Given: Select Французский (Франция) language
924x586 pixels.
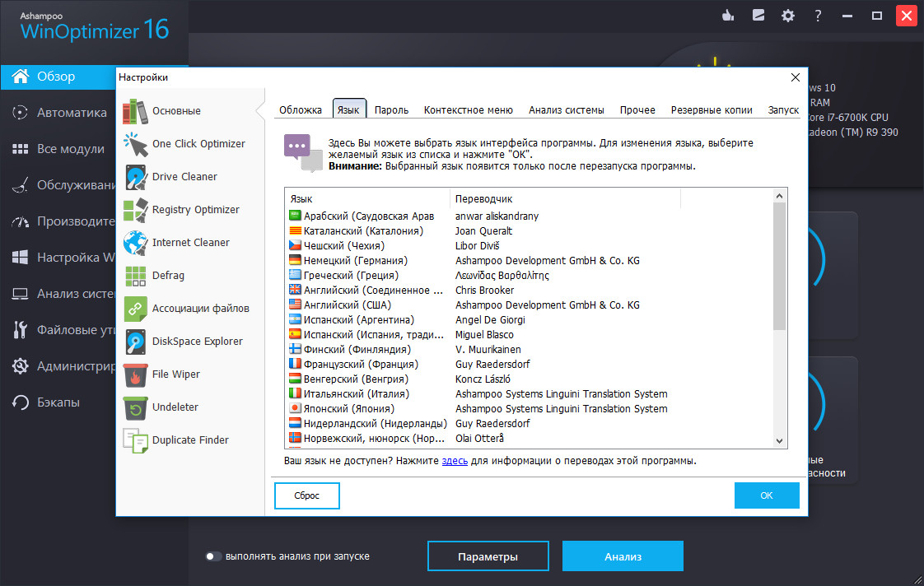Looking at the screenshot, I should click(530, 365).
